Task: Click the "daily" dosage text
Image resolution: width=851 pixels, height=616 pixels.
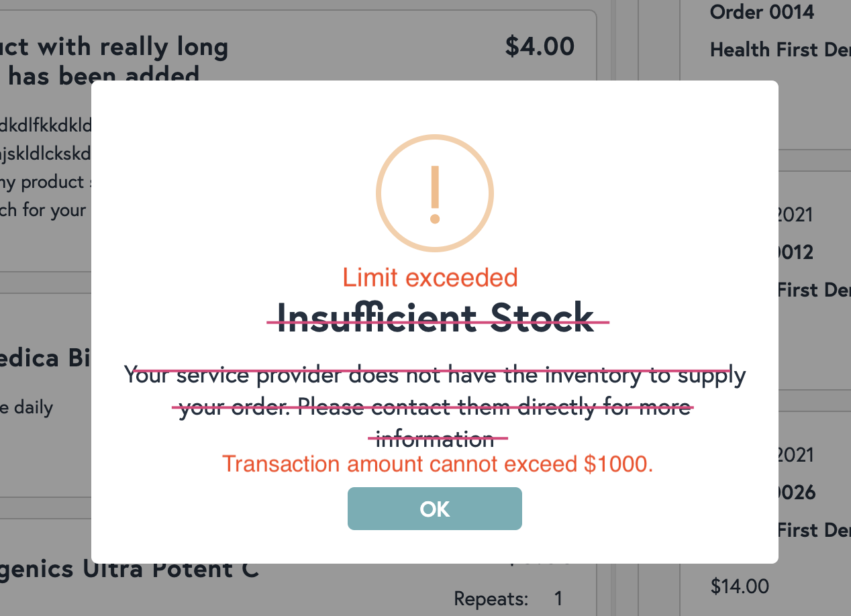Action: point(27,407)
